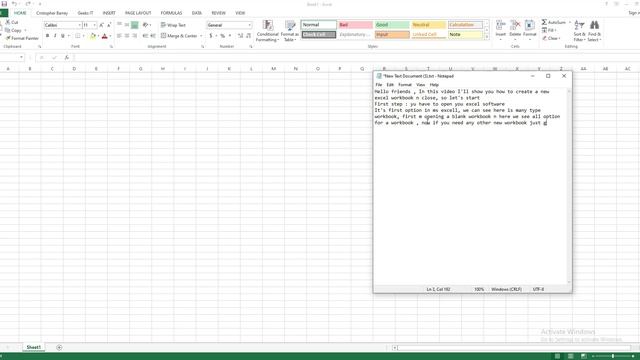The image size is (640, 360).
Task: Expand Merge & Center dropdown arrow
Action: (x=201, y=36)
